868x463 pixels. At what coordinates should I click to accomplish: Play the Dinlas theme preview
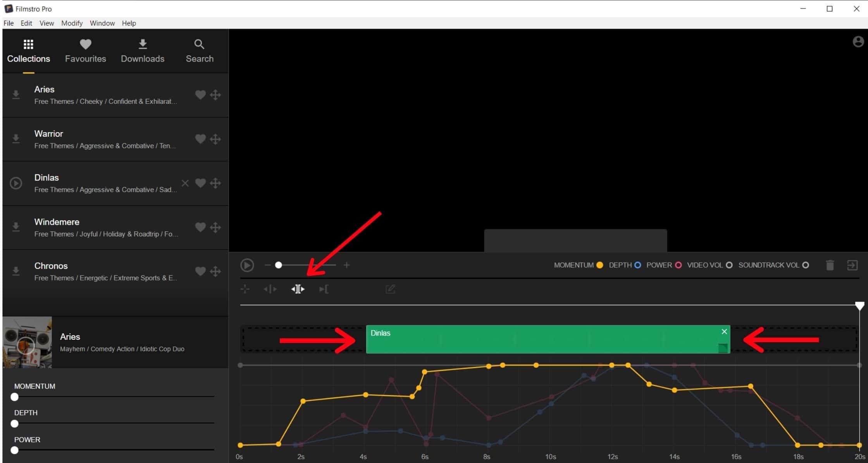pos(16,183)
